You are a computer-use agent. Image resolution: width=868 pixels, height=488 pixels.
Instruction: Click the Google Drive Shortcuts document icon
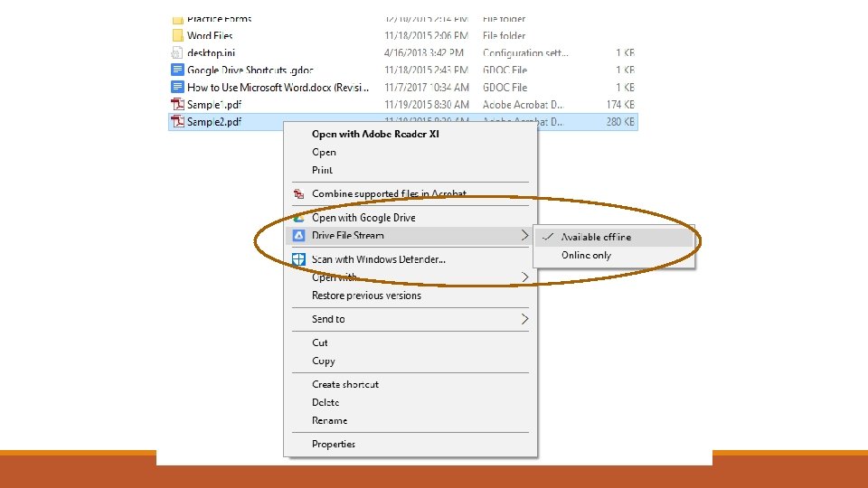pos(177,70)
